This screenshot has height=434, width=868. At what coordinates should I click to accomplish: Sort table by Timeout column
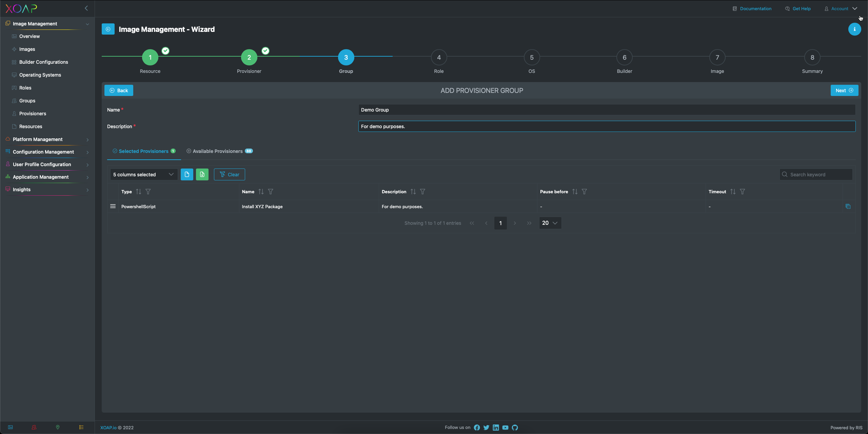point(733,192)
